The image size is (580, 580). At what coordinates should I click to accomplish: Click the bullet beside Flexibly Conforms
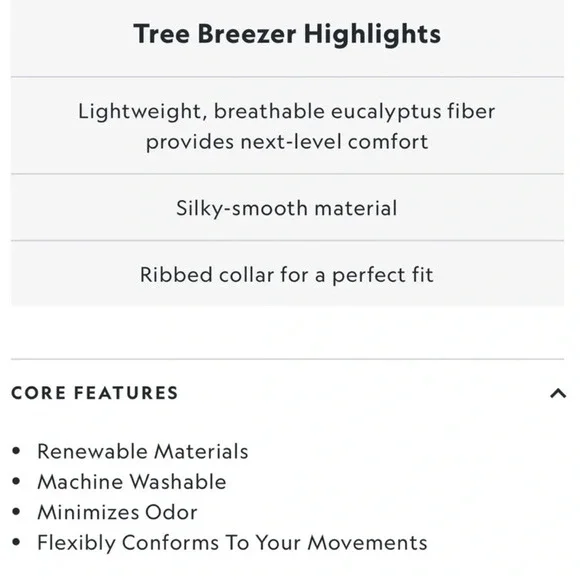(x=16, y=542)
